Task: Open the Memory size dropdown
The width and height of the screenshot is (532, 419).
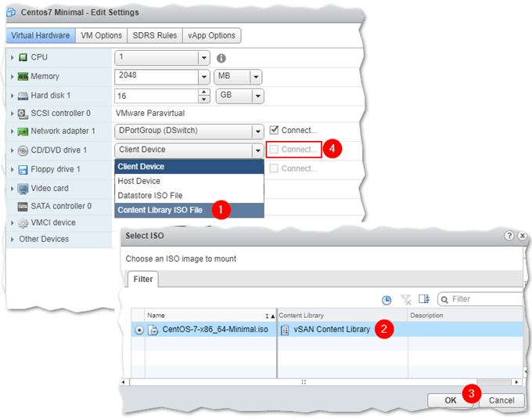Action: [204, 77]
